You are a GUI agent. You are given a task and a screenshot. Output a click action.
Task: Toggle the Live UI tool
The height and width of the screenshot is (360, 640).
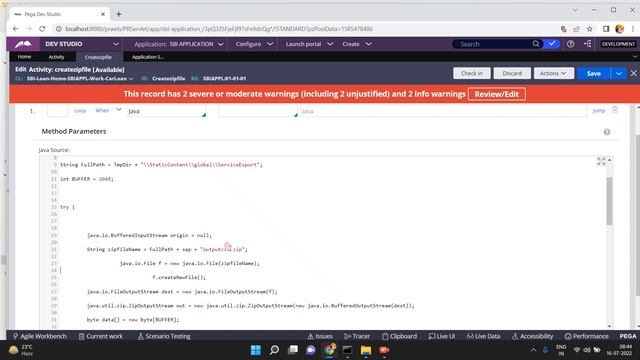[442, 336]
